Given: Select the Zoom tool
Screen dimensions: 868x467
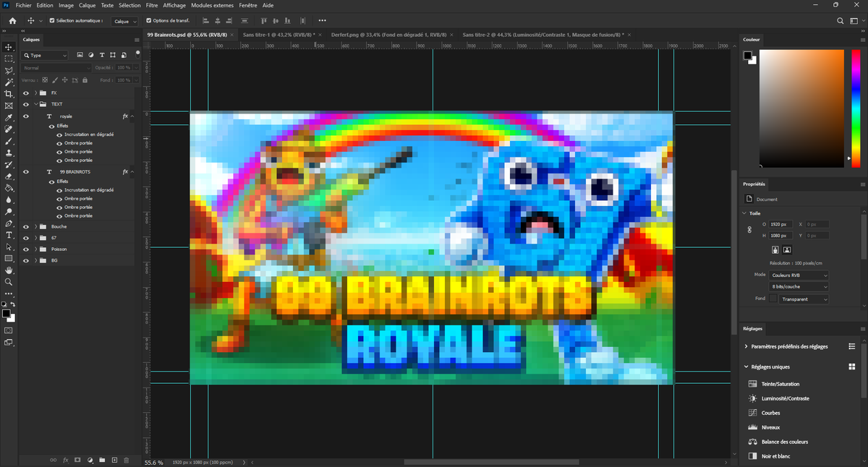Looking at the screenshot, I should [x=9, y=282].
